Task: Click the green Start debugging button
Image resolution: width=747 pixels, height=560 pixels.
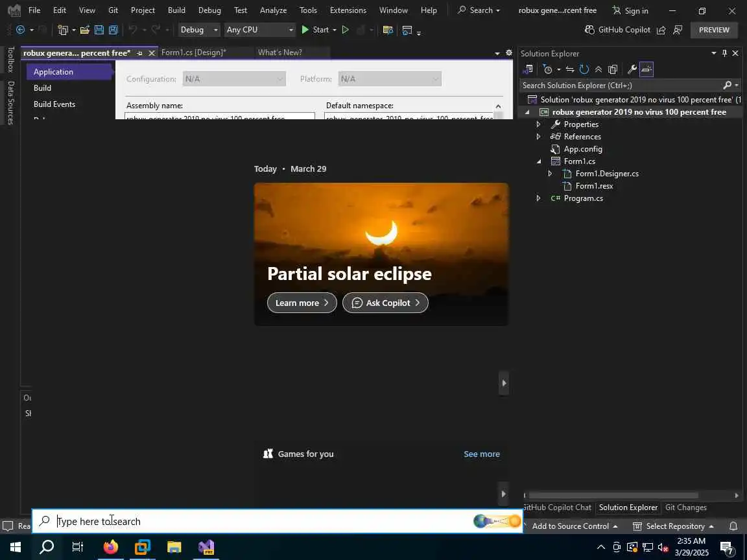Action: 315,30
